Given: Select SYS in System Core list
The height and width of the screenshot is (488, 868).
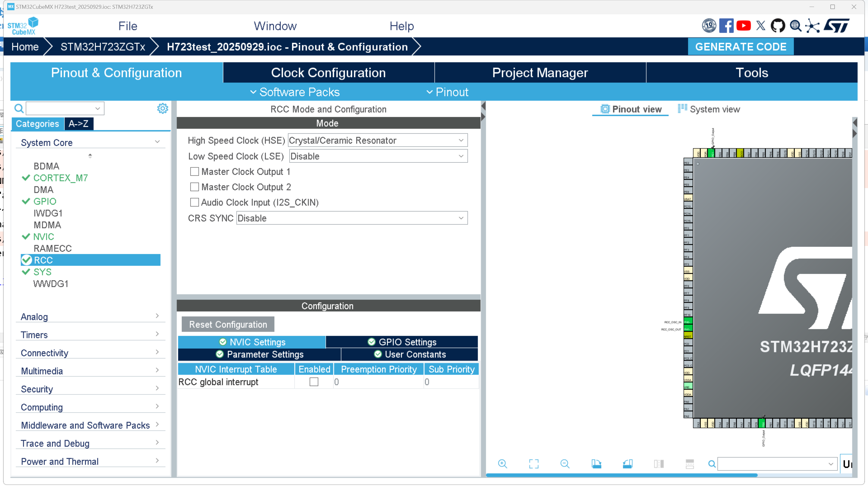Looking at the screenshot, I should tap(42, 272).
